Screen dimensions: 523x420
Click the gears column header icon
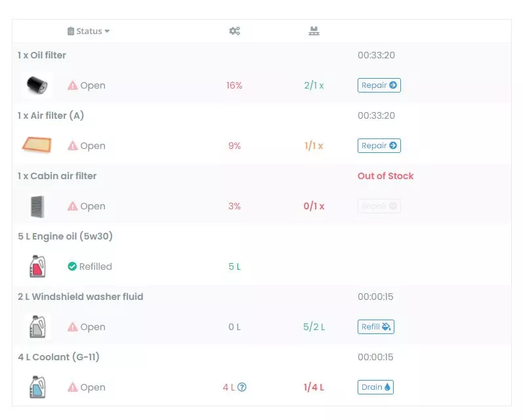click(x=234, y=31)
